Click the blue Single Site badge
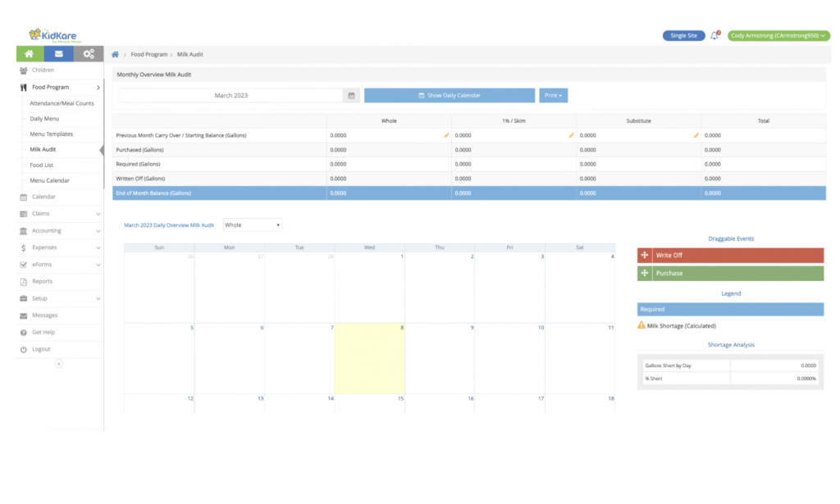The height and width of the screenshot is (504, 840). point(683,35)
